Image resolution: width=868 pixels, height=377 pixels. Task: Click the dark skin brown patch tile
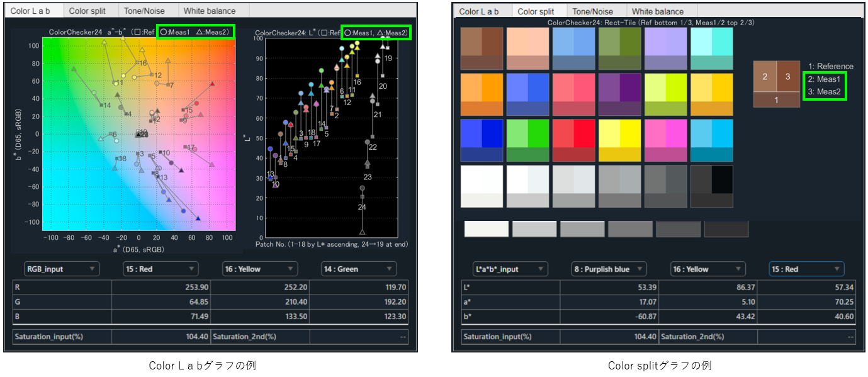pyautogui.click(x=482, y=48)
